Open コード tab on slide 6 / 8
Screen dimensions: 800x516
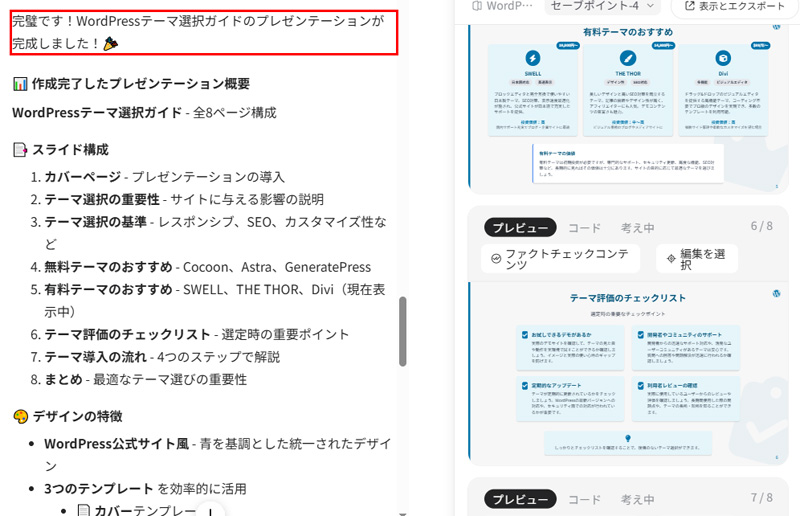[584, 228]
